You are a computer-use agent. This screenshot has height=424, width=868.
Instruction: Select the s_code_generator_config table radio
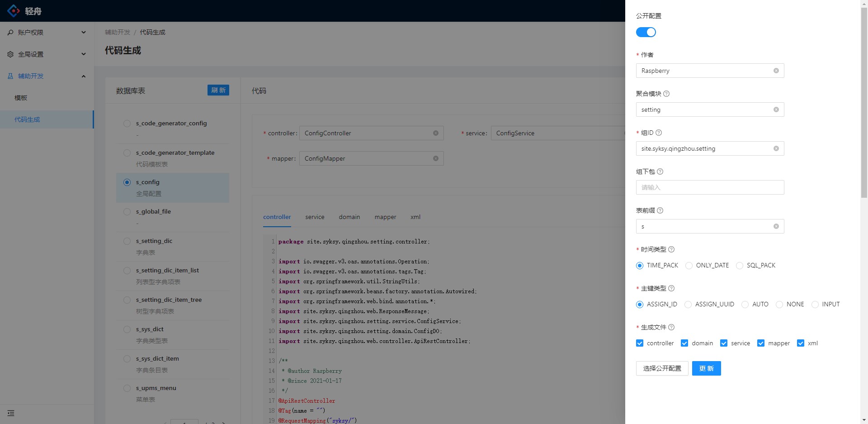(x=127, y=124)
